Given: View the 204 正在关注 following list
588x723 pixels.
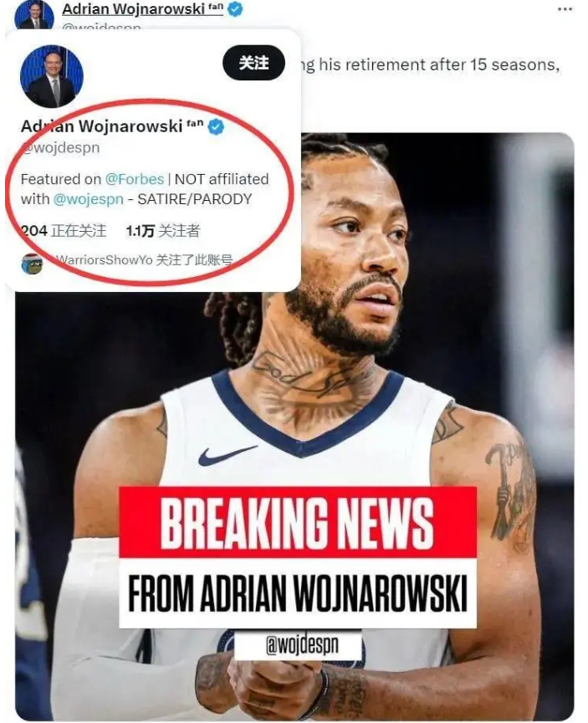Looking at the screenshot, I should pos(64,231).
